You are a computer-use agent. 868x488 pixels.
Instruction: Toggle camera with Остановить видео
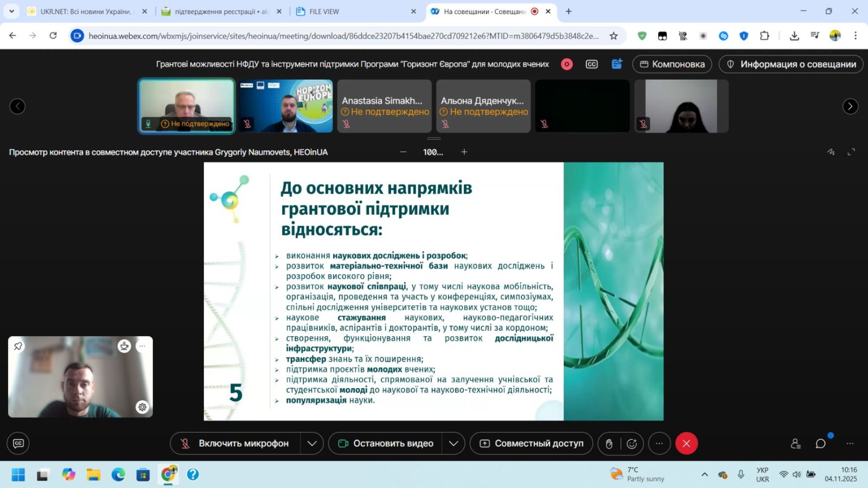pyautogui.click(x=386, y=444)
